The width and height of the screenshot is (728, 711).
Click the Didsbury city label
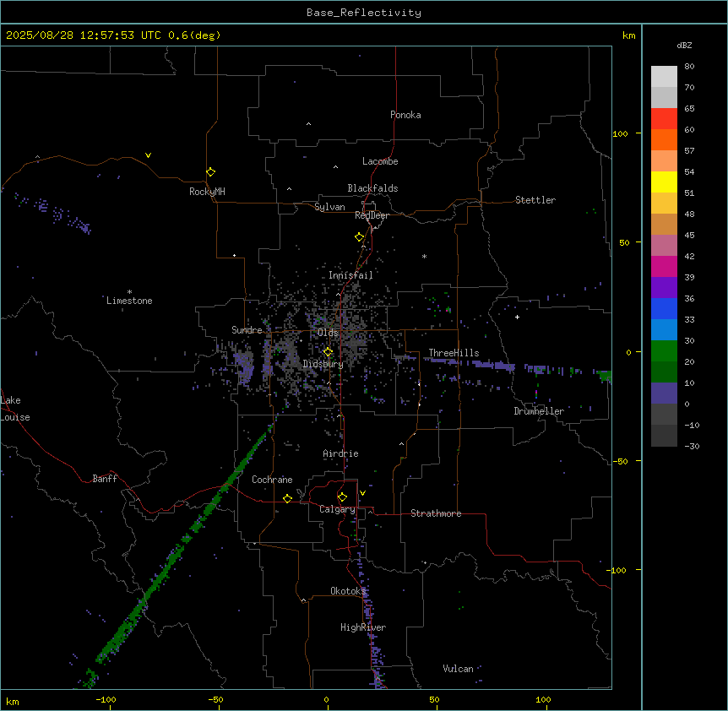click(x=323, y=364)
